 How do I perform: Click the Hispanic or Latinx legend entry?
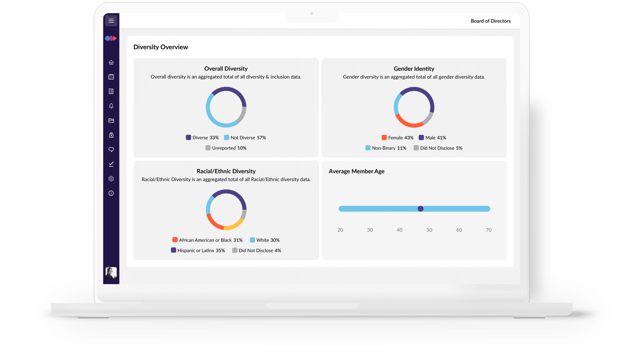click(x=198, y=251)
